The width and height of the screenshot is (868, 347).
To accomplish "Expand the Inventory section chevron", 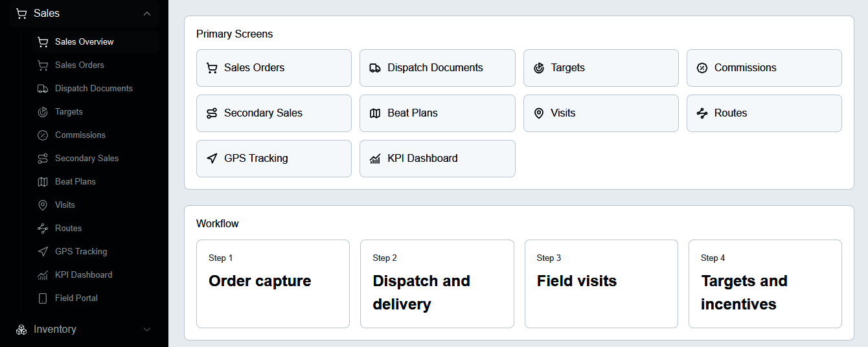I will coord(147,330).
